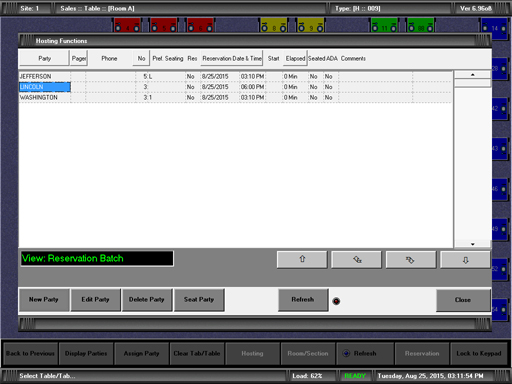Select green table 11 icon
Screen dimensions: 512x384
tap(384, 25)
